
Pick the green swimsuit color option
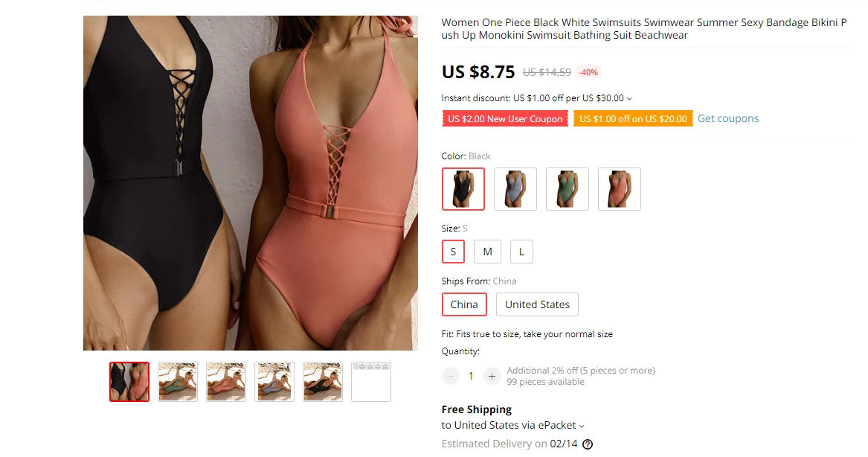pos(568,189)
